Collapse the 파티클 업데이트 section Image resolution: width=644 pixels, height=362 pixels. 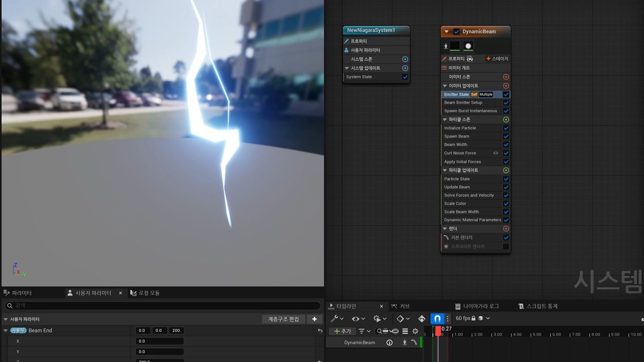[445, 170]
